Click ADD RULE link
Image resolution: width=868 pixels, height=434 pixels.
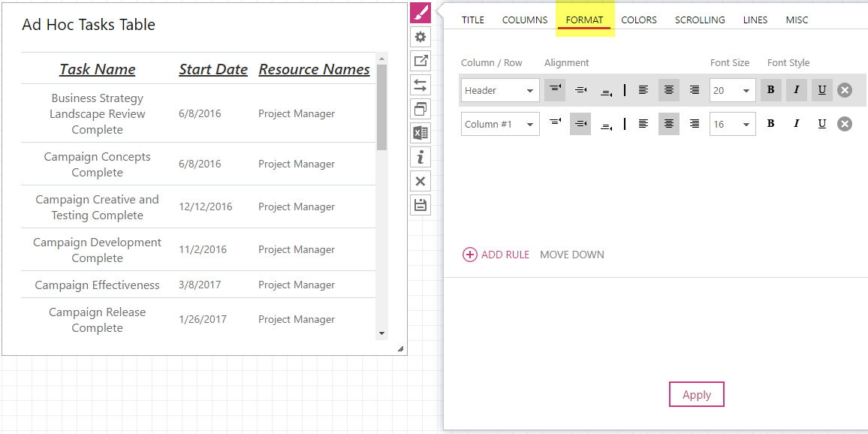(496, 255)
